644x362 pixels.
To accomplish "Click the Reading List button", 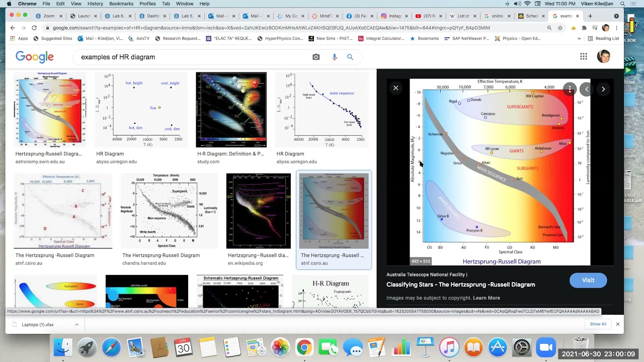I will pyautogui.click(x=603, y=38).
